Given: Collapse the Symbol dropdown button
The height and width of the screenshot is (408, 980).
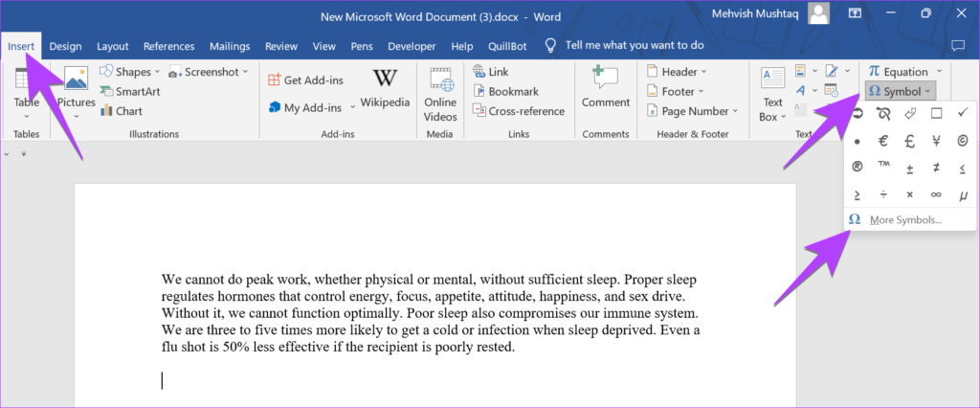Looking at the screenshot, I should [x=901, y=91].
